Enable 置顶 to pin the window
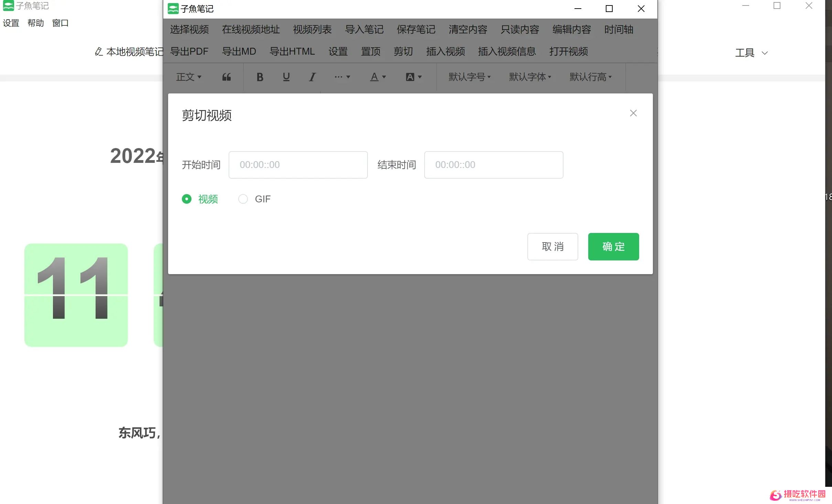The height and width of the screenshot is (504, 832). (370, 52)
